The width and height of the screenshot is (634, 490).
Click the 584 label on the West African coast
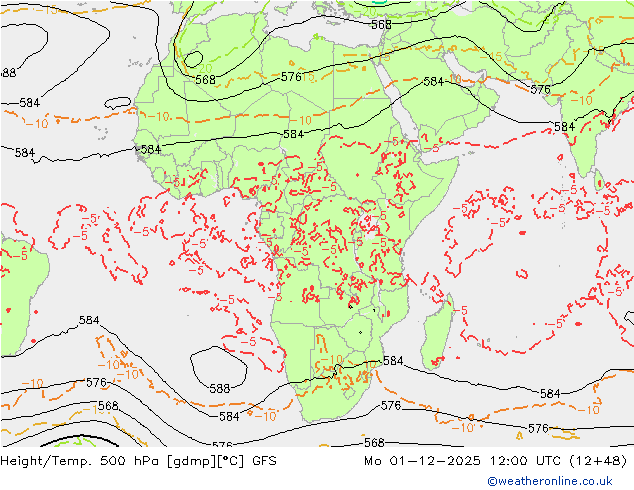[151, 150]
